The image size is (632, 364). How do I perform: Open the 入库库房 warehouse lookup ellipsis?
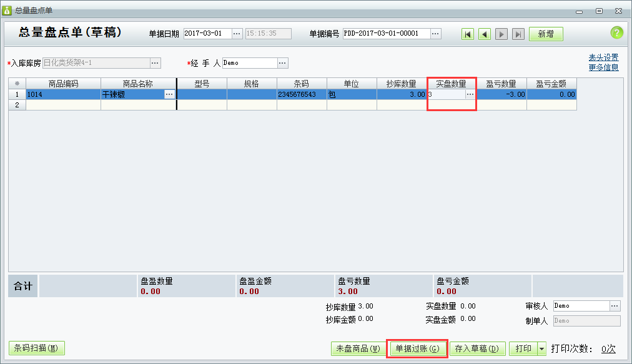pos(154,62)
